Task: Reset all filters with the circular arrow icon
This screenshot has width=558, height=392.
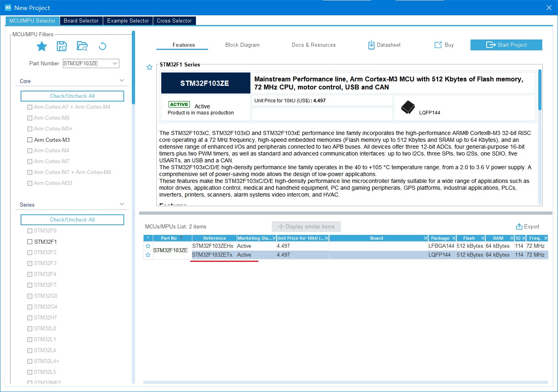Action: [x=102, y=46]
